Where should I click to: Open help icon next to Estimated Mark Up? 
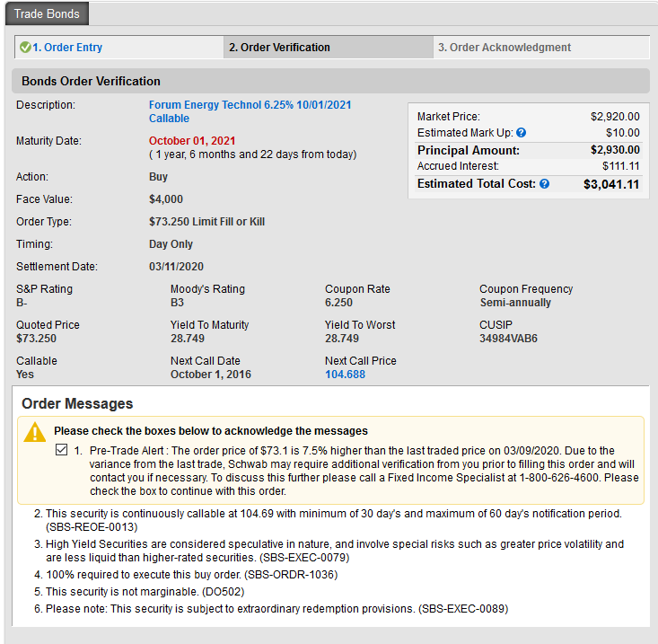click(522, 133)
